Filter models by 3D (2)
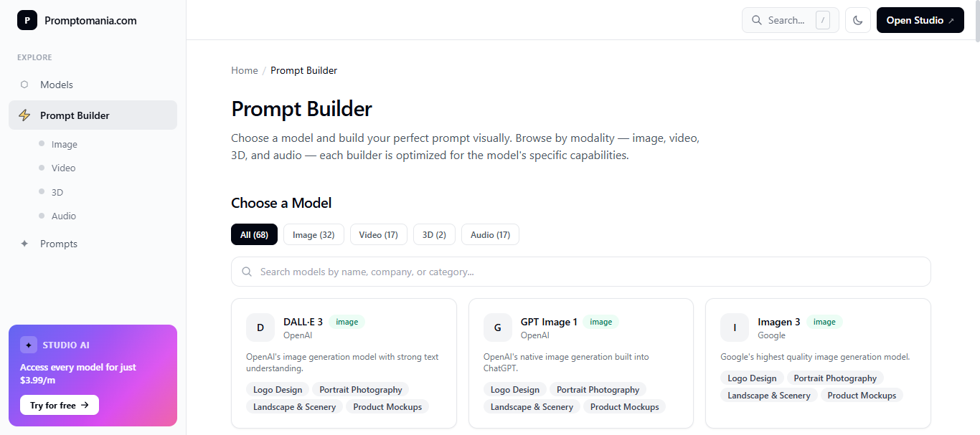This screenshot has width=980, height=435. click(434, 234)
